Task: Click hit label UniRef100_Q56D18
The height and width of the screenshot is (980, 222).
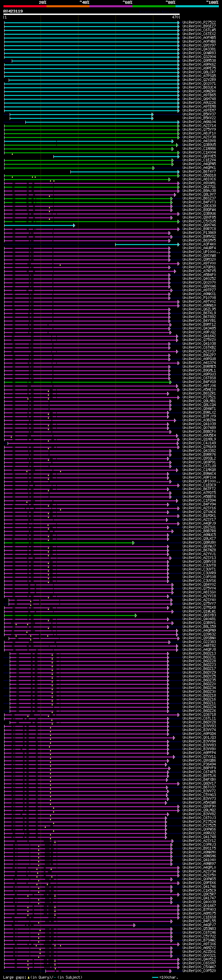Action: tap(199, 175)
